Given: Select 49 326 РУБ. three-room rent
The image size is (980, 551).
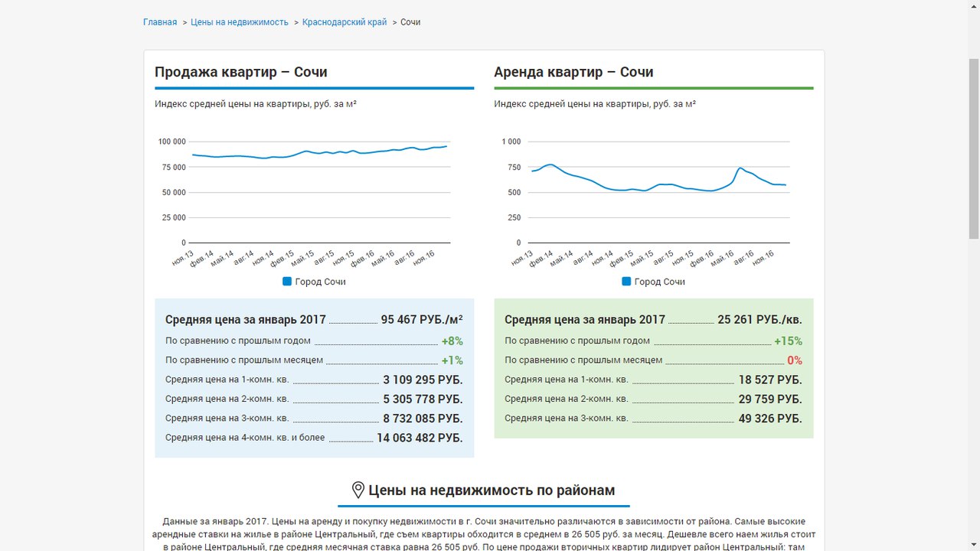Looking at the screenshot, I should 770,419.
